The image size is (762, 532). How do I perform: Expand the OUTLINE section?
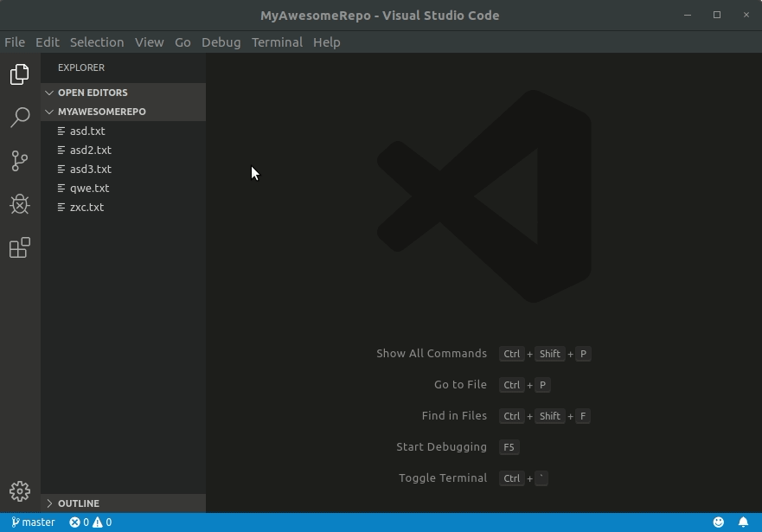click(x=78, y=503)
